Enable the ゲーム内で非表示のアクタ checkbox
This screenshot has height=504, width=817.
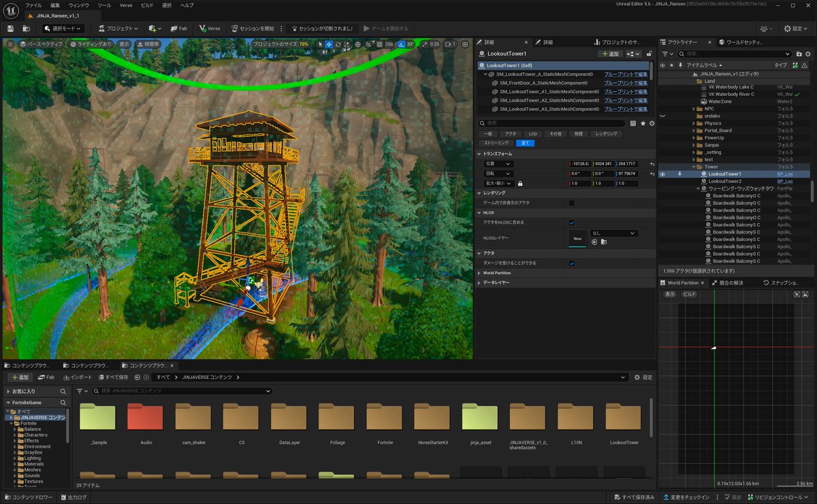click(x=571, y=203)
